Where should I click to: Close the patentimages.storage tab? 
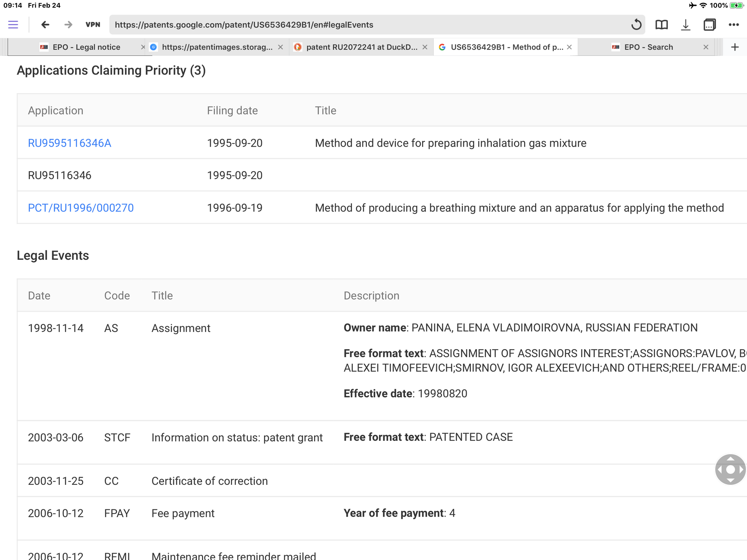pyautogui.click(x=280, y=47)
